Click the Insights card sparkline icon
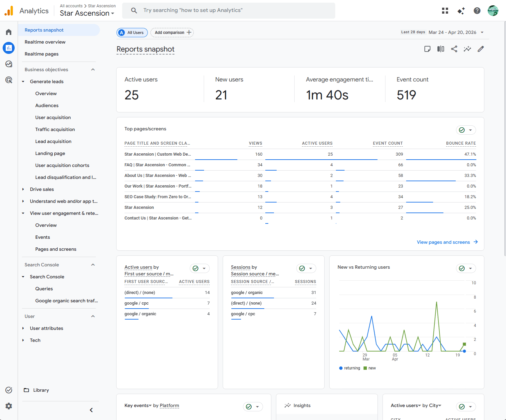 (288, 405)
